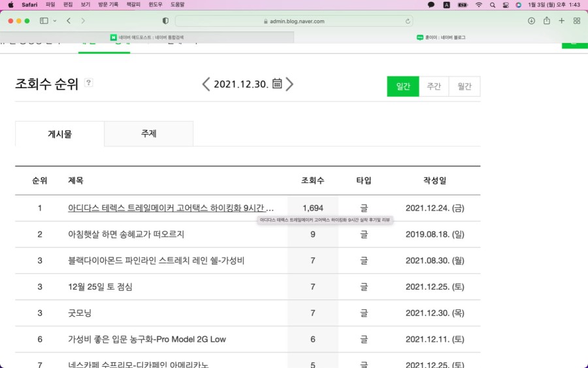Switch to the 주제 tab
This screenshot has width=588, height=368.
pos(148,133)
